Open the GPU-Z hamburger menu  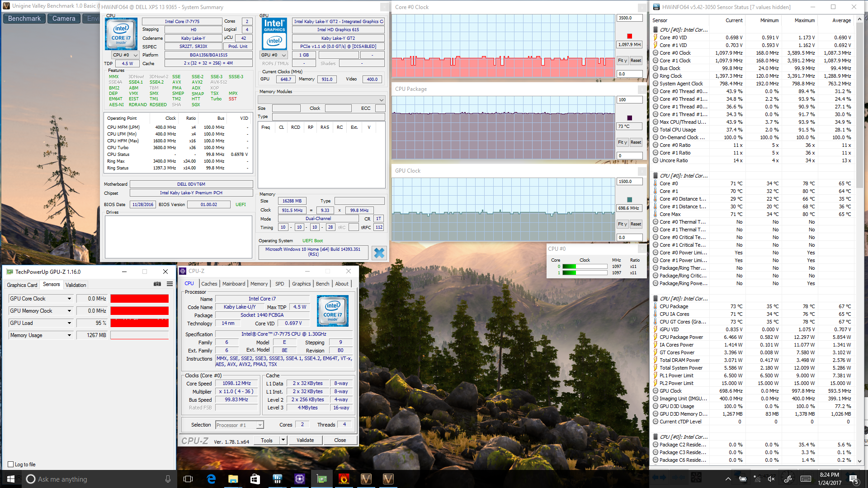[x=170, y=284]
